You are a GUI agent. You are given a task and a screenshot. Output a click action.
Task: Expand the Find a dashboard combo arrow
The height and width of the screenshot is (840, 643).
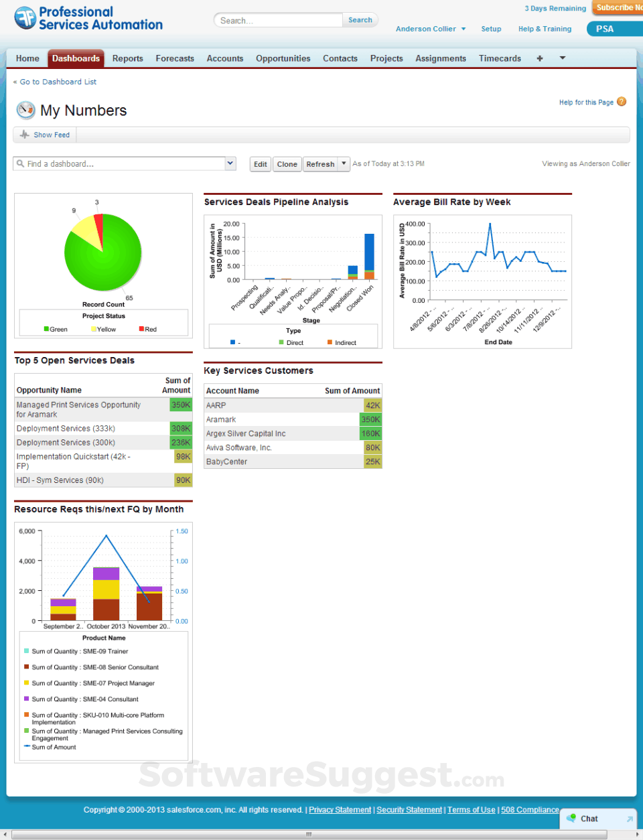click(230, 163)
